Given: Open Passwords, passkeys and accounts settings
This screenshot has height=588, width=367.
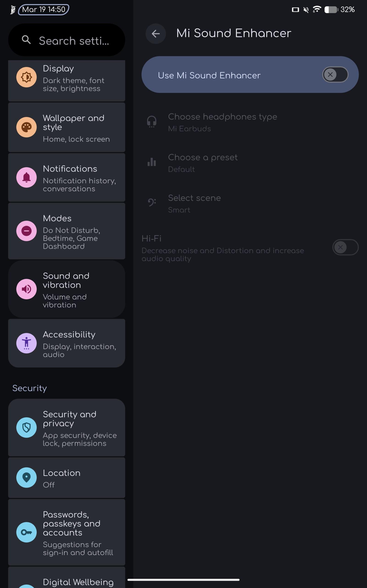Looking at the screenshot, I should point(72,532).
